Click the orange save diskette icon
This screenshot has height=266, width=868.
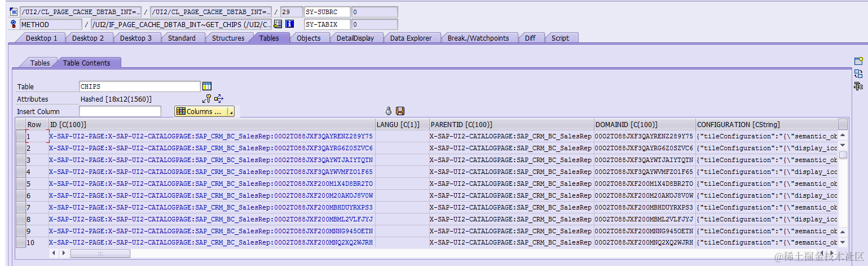click(400, 111)
